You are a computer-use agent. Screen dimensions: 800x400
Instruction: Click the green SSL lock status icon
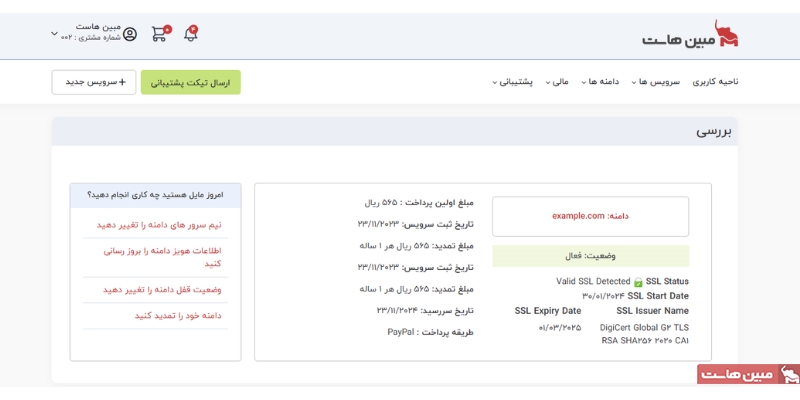637,282
